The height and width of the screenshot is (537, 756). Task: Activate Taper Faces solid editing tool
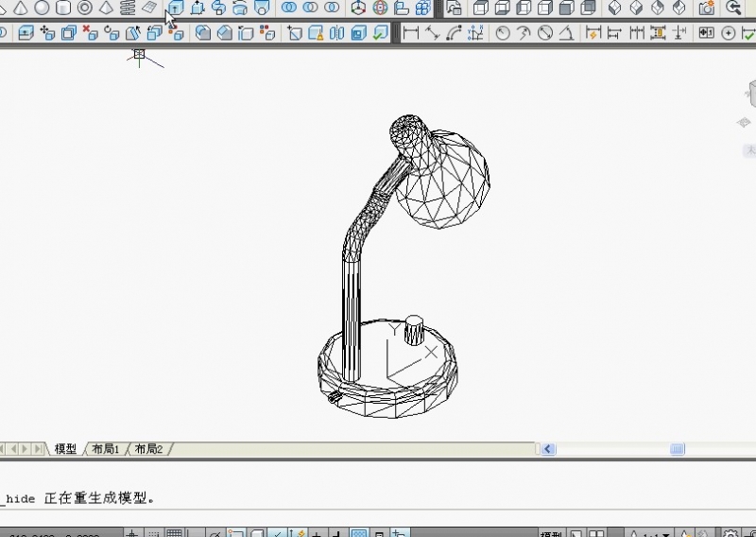coord(133,33)
